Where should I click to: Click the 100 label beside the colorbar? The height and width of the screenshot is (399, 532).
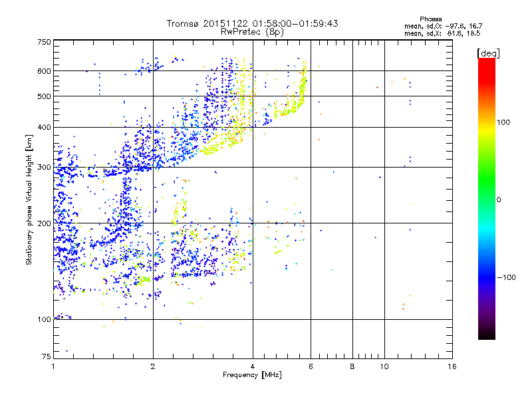pyautogui.click(x=503, y=122)
